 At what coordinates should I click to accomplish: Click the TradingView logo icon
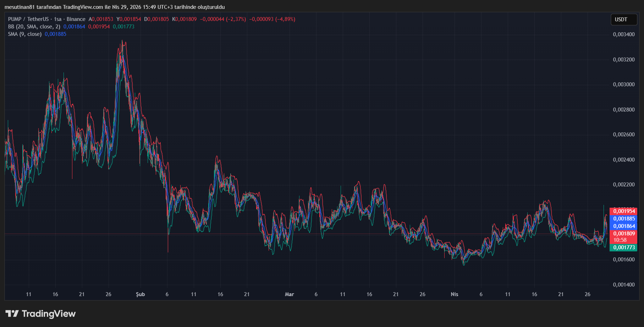coord(12,314)
